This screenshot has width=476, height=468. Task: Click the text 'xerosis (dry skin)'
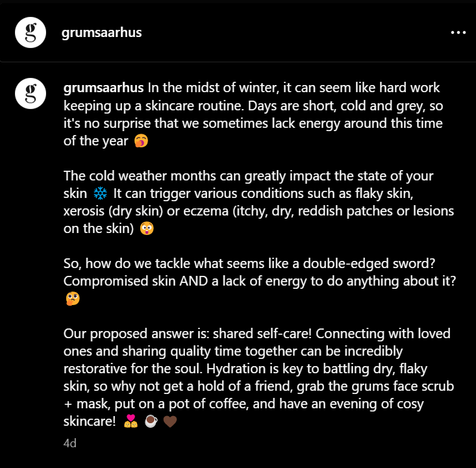click(x=113, y=211)
